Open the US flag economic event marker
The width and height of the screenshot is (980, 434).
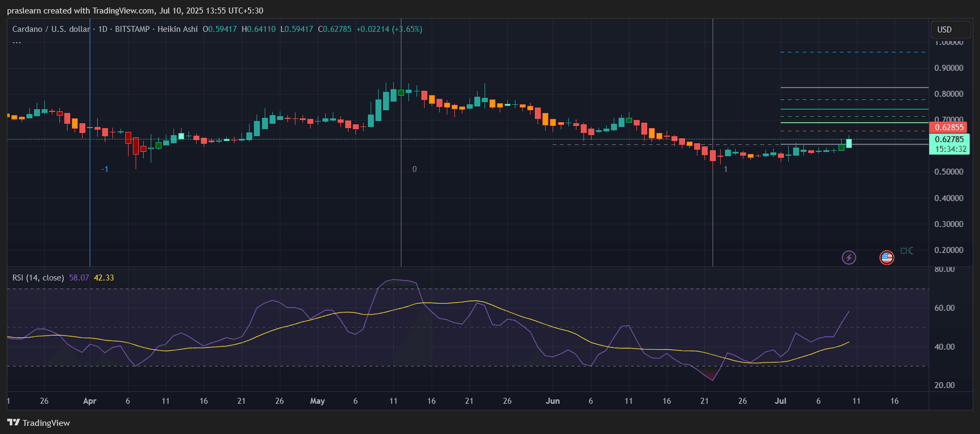click(887, 257)
